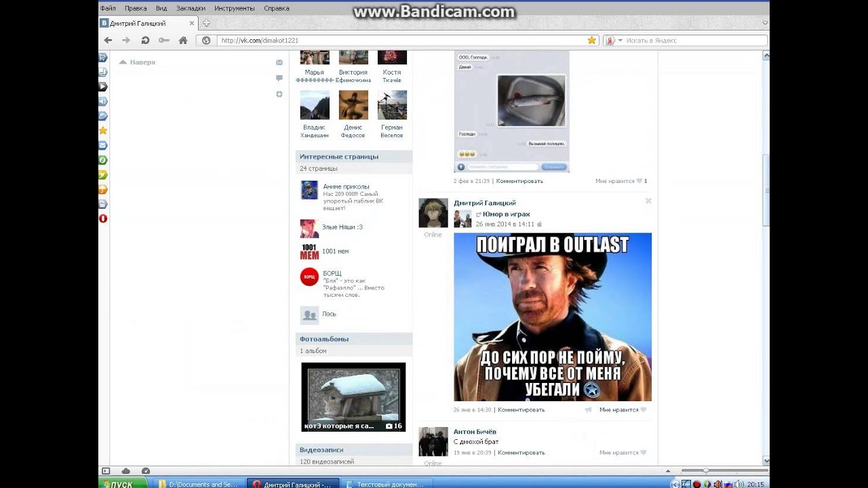Open the ПУСК Start button
Screen dimensions: 868x488
click(123, 484)
